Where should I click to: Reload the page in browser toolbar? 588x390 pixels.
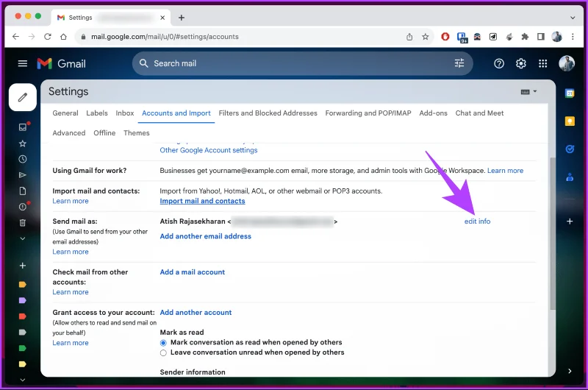click(x=47, y=36)
